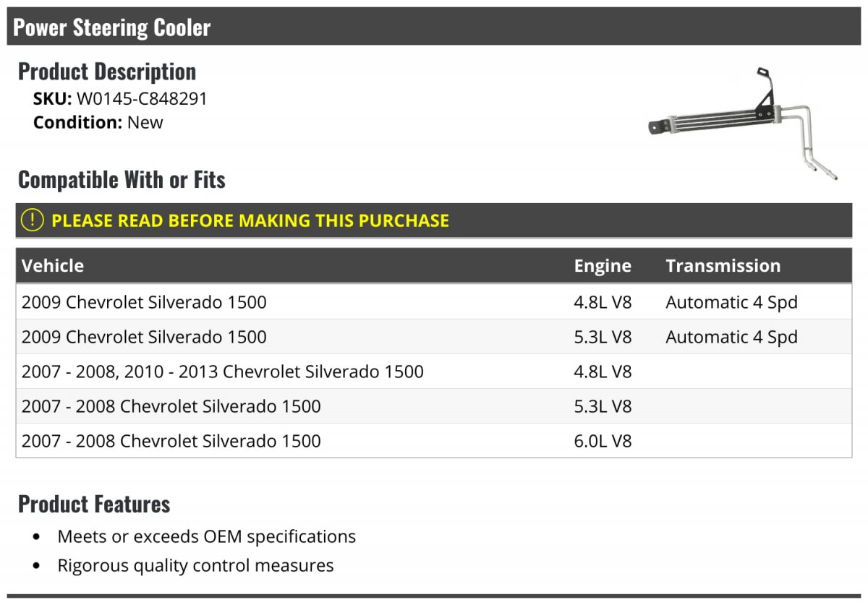This screenshot has height=605, width=868.
Task: Click the Transmission column header
Action: click(x=723, y=265)
